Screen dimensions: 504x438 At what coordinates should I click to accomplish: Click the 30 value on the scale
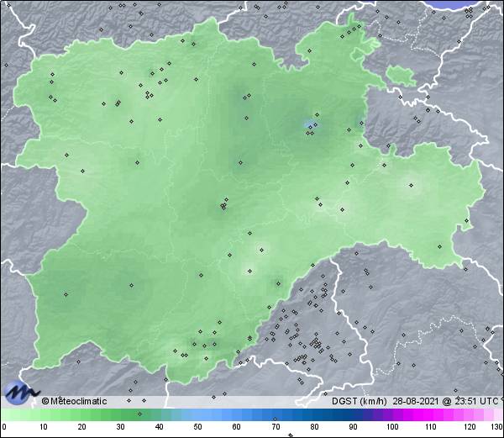click(x=120, y=427)
